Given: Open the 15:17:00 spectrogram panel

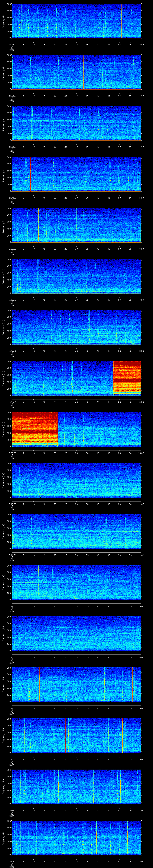Looking at the screenshot, I should coord(77,838).
